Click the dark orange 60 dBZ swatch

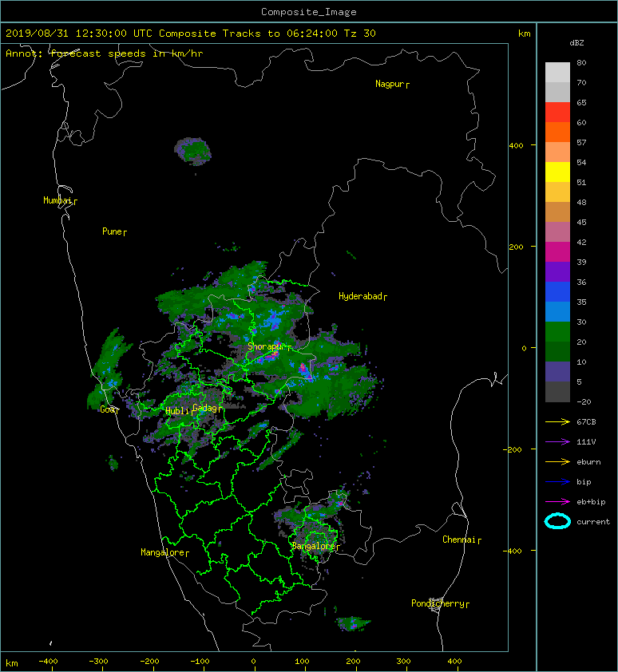557,132
